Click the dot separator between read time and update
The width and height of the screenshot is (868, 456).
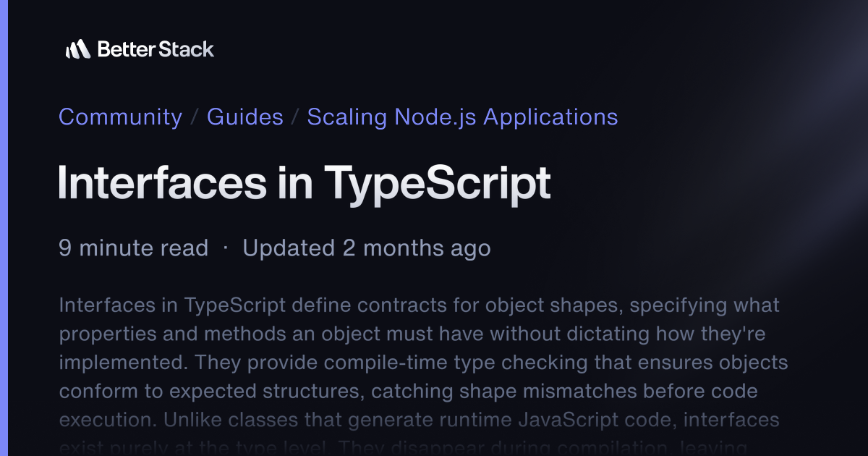[x=225, y=248]
